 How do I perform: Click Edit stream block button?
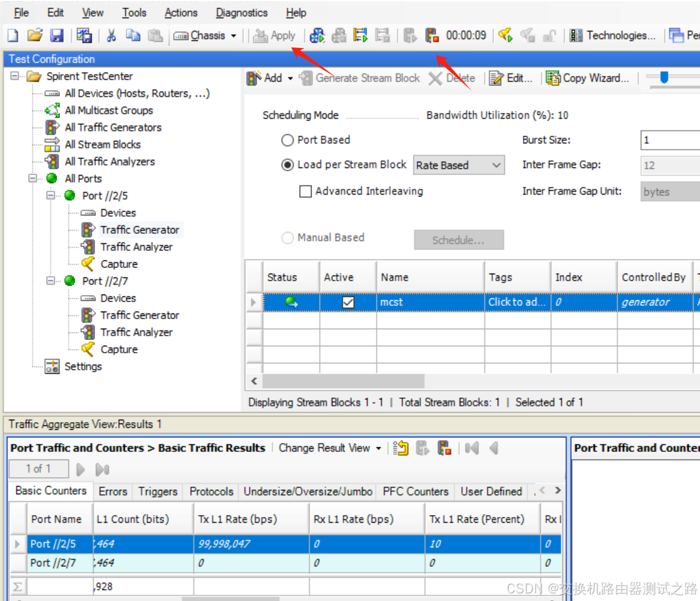click(x=511, y=78)
